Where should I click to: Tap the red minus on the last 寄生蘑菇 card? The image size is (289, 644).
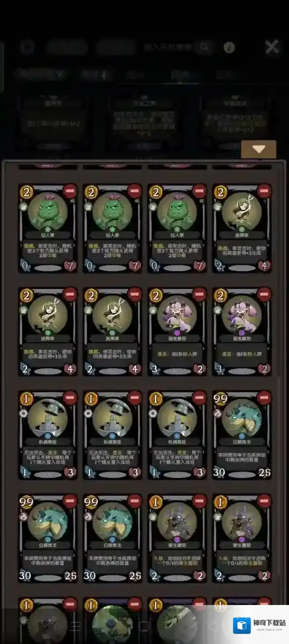pos(264,502)
